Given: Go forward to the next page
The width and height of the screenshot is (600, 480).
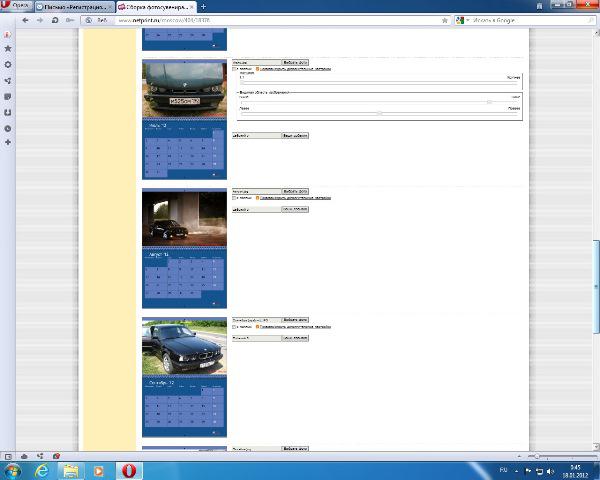Looking at the screenshot, I should (x=40, y=20).
